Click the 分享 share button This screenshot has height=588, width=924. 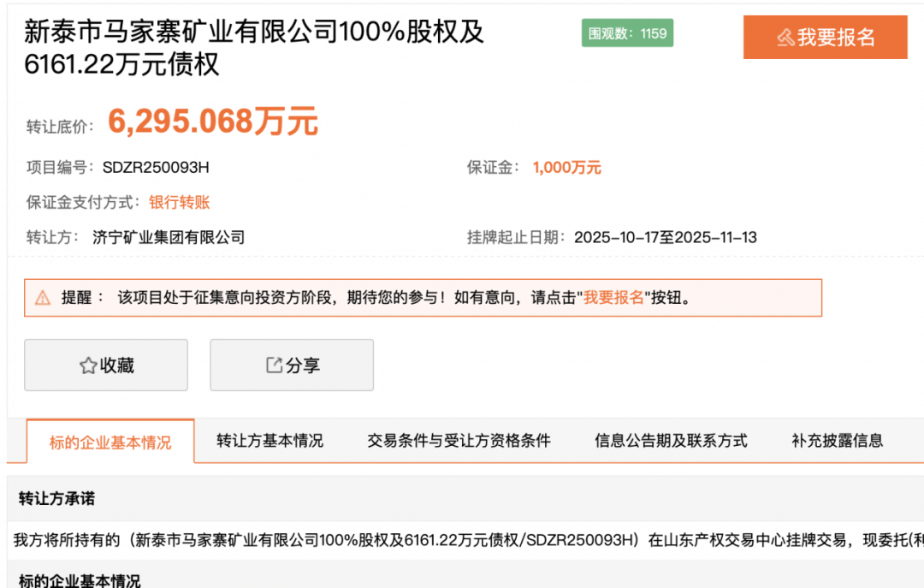point(292,365)
